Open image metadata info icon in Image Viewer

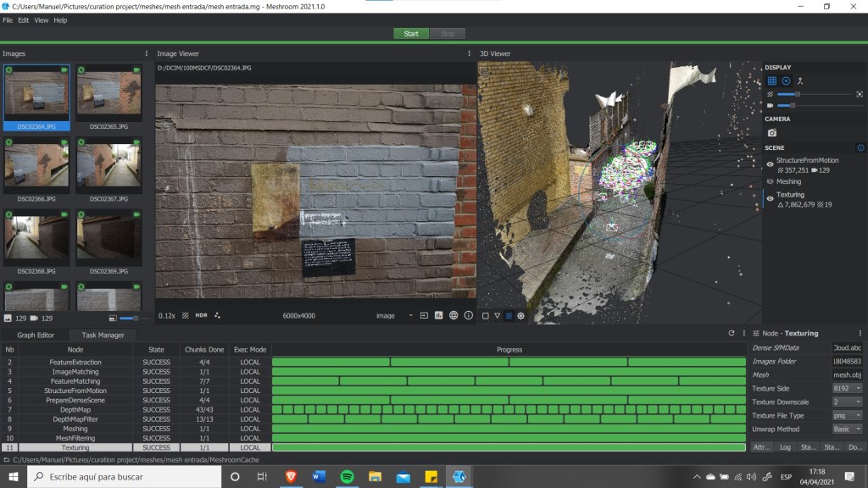click(469, 315)
